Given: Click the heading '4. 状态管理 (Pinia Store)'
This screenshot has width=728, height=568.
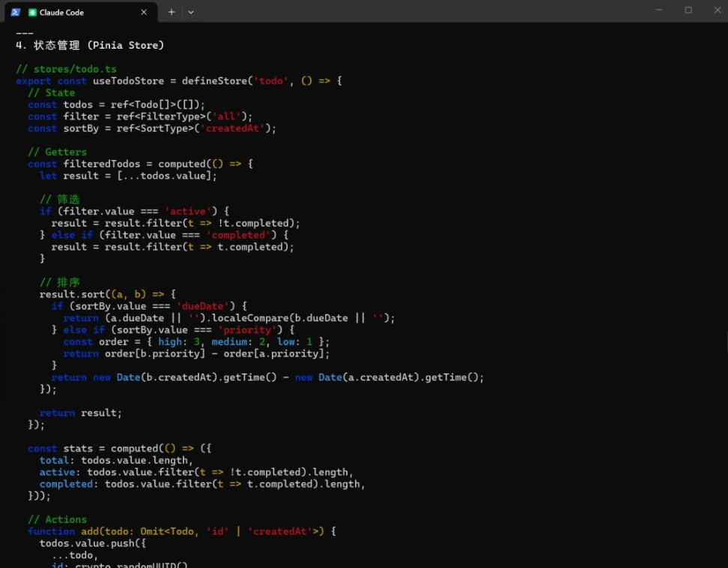Looking at the screenshot, I should click(x=90, y=46).
